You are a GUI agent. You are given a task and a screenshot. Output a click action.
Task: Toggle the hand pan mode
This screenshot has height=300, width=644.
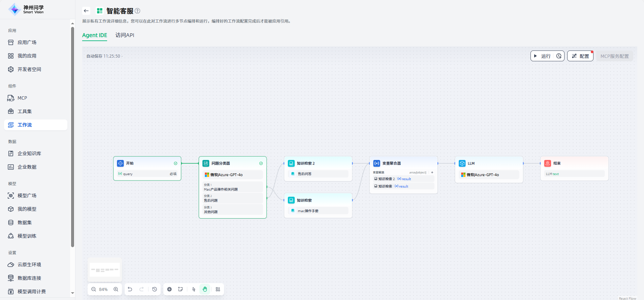coord(205,289)
